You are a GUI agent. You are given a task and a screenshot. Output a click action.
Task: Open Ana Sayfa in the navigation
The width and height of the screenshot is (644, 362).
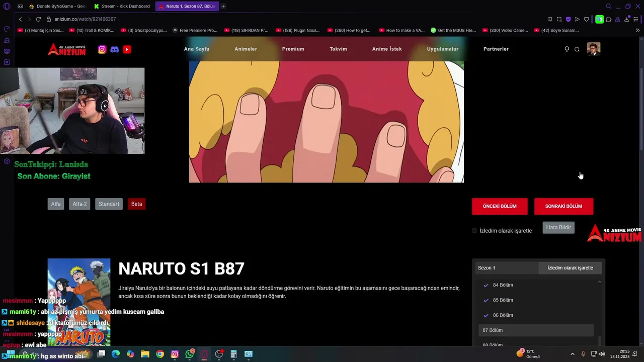(x=197, y=49)
